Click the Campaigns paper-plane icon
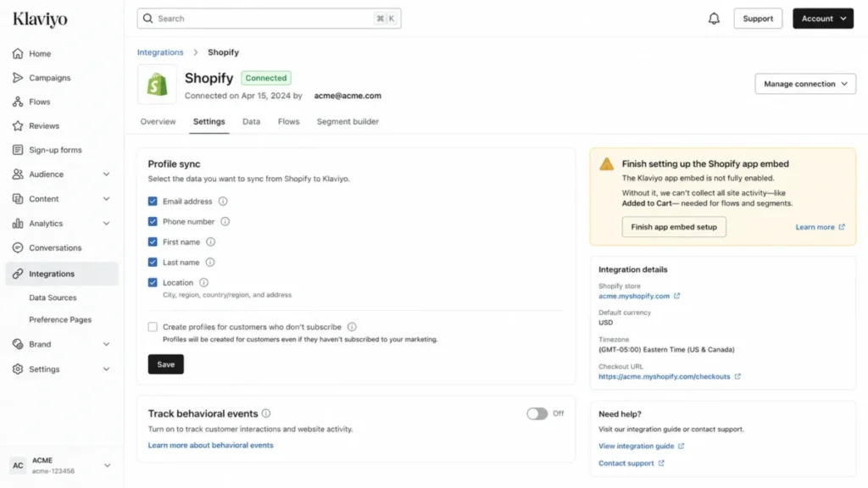This screenshot has height=488, width=868. [x=18, y=77]
